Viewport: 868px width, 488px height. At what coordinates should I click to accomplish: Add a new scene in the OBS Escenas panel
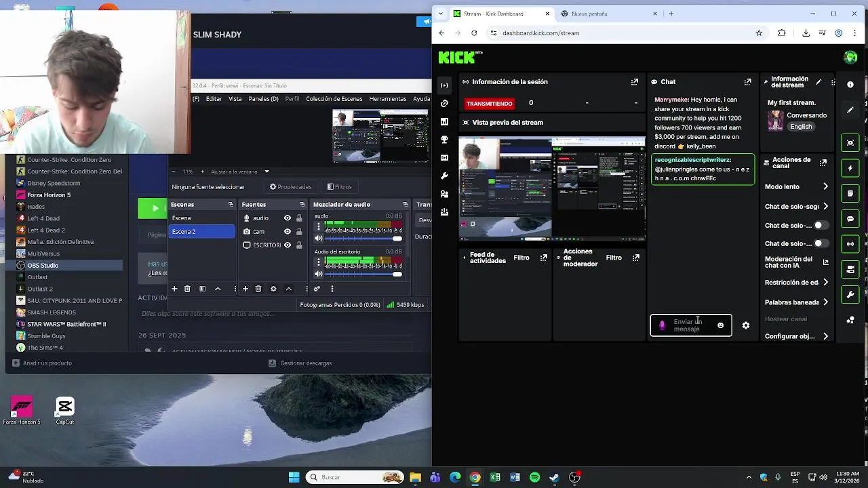tap(174, 289)
